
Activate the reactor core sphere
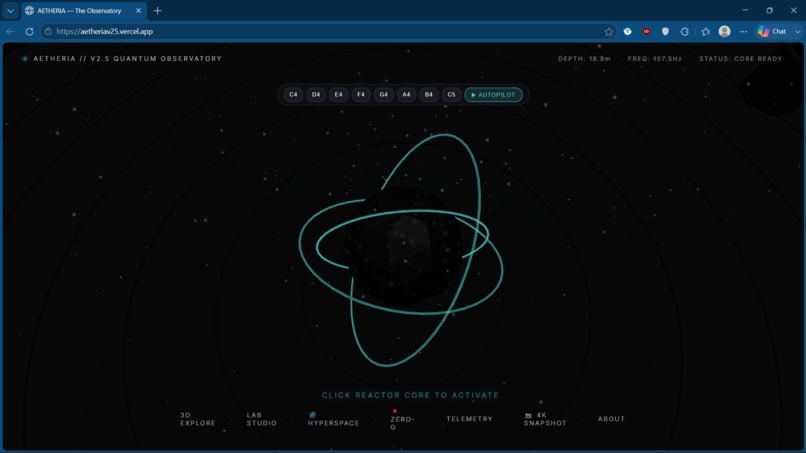pos(402,248)
